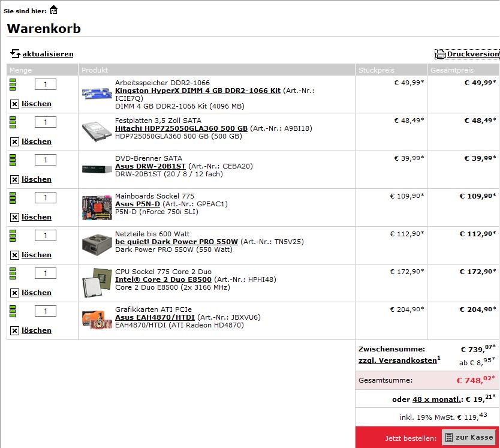The width and height of the screenshot is (500, 448).
Task: Click the zur Kasse checkout button
Action: click(x=469, y=437)
